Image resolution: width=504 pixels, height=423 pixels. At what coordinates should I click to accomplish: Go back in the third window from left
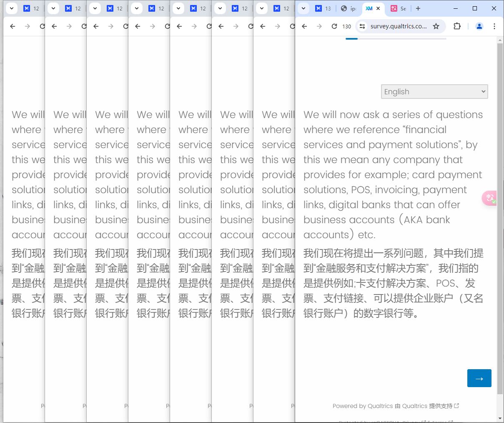(x=96, y=26)
